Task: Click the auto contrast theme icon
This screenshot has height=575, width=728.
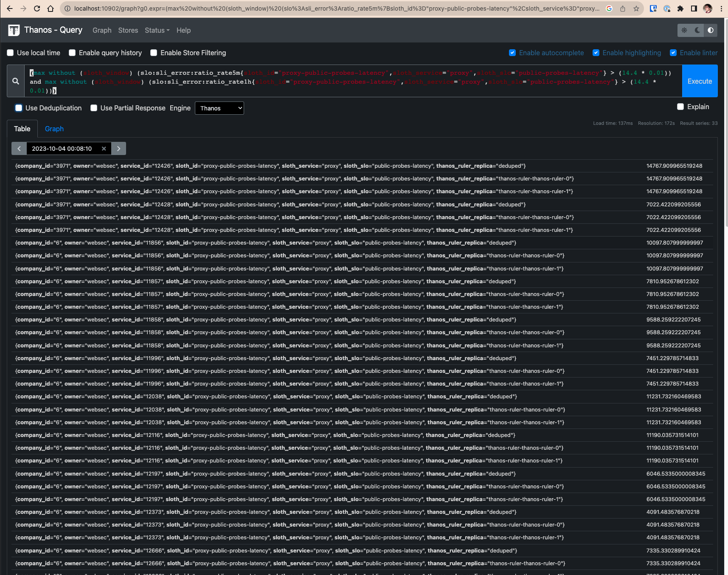Action: pos(711,30)
